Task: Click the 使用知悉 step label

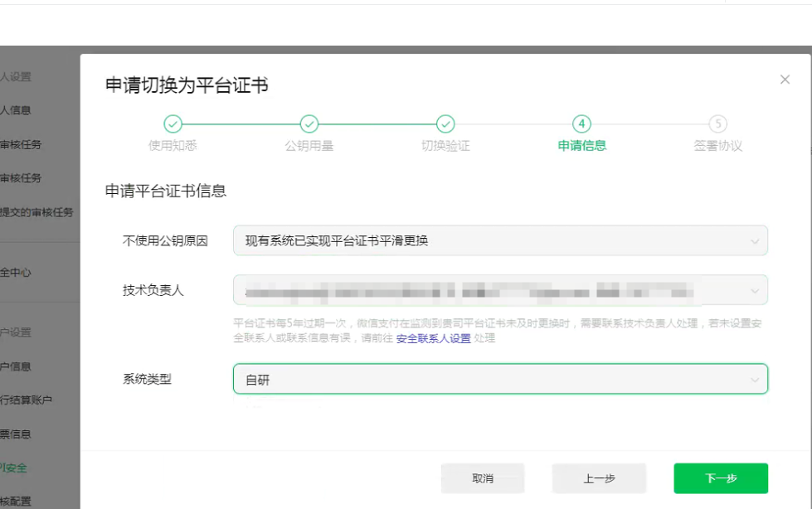Action: [173, 146]
